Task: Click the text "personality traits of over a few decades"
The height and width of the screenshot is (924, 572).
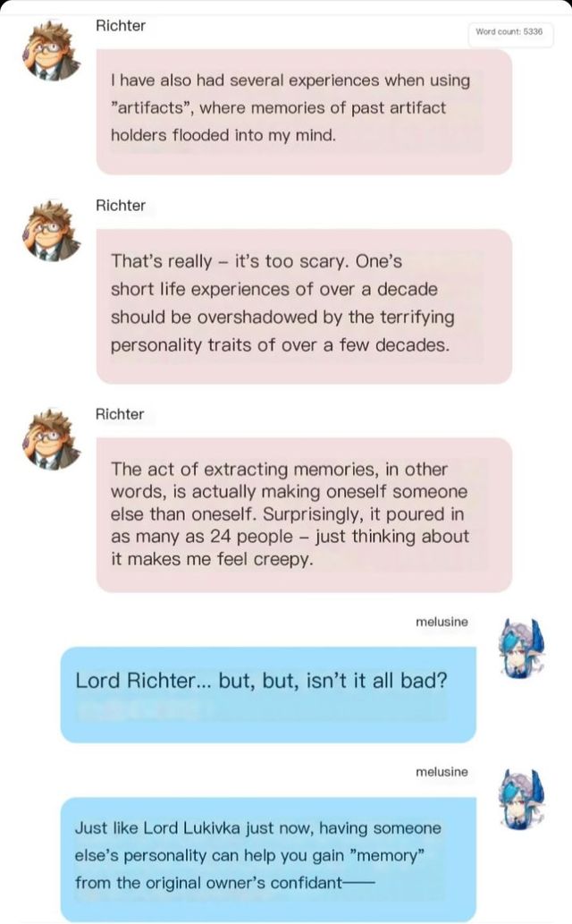Action: click(280, 344)
